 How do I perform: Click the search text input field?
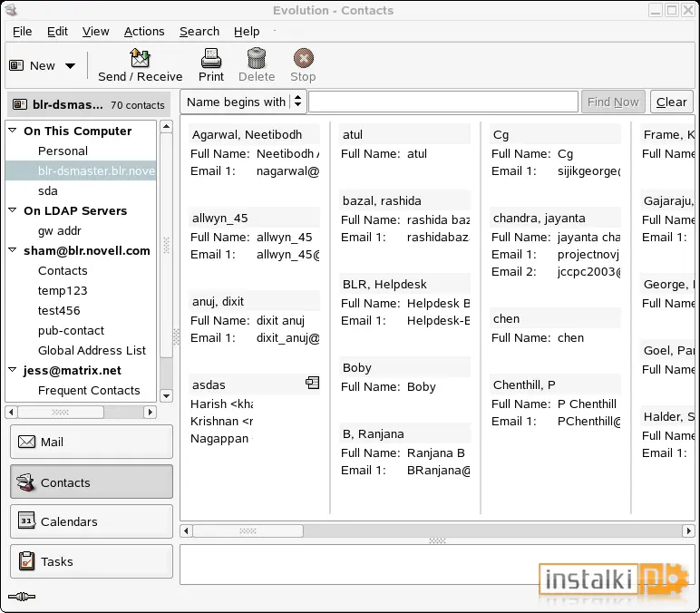443,102
